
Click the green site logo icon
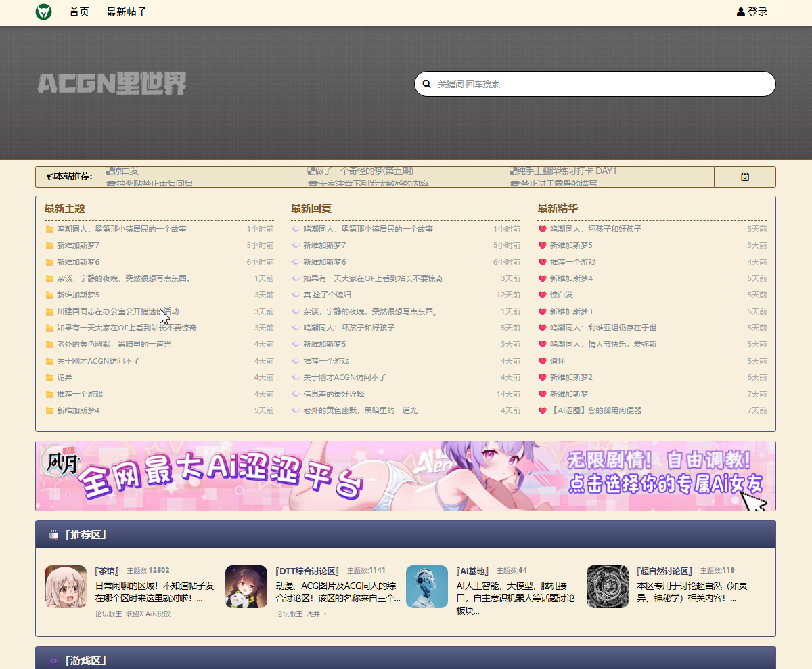(x=43, y=12)
